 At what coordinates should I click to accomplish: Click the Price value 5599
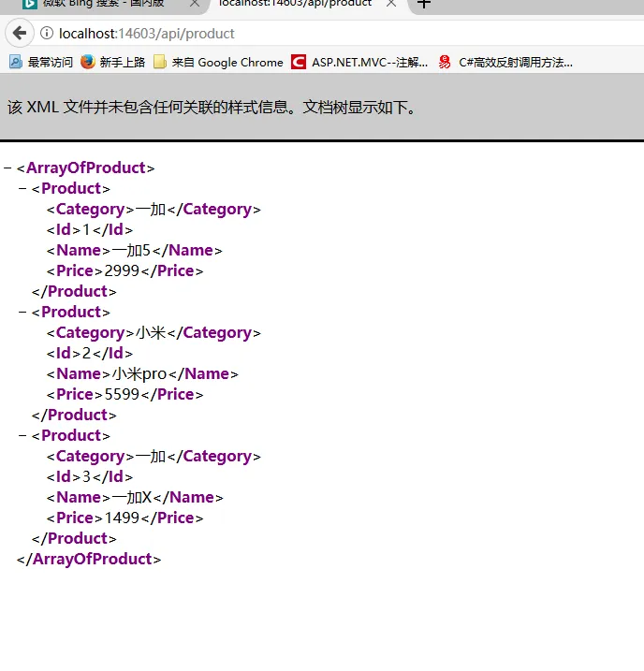coord(122,395)
